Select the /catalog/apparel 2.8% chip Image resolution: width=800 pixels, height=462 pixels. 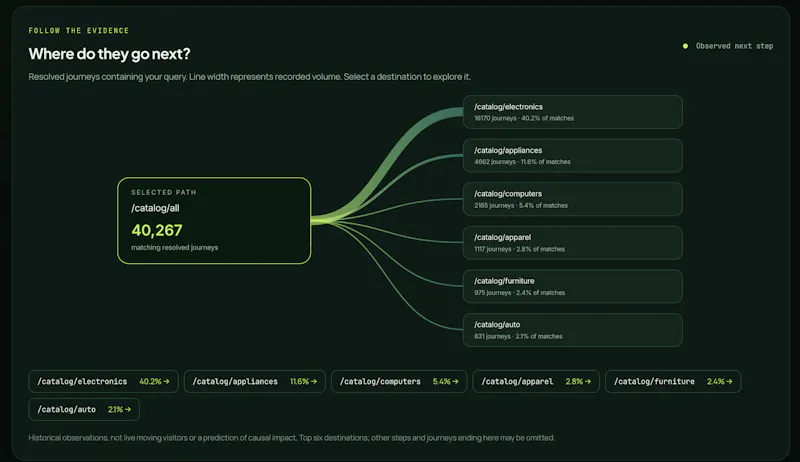[536, 381]
